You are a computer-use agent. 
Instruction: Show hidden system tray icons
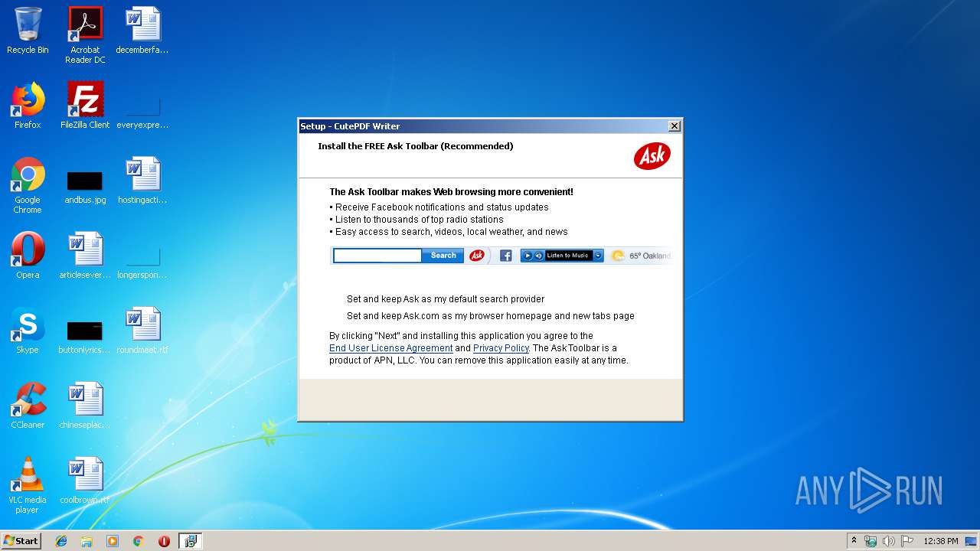point(854,541)
